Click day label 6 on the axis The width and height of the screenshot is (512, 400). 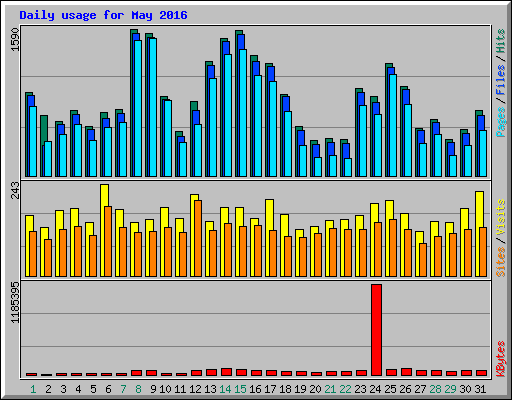(108, 389)
